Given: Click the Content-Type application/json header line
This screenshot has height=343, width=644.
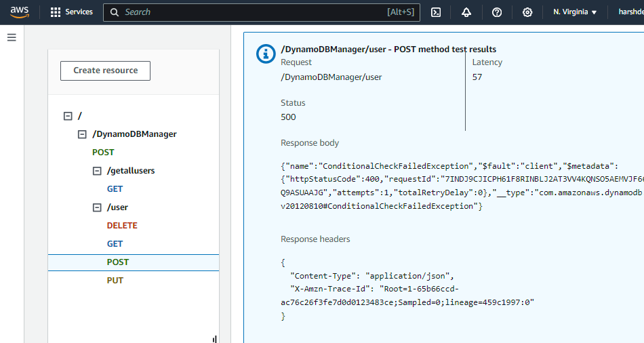Looking at the screenshot, I should click(x=371, y=276).
